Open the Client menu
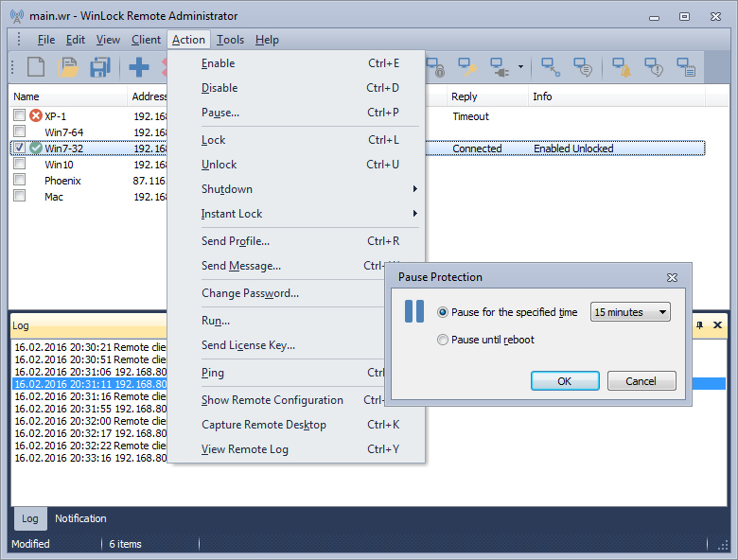738x560 pixels. [146, 40]
